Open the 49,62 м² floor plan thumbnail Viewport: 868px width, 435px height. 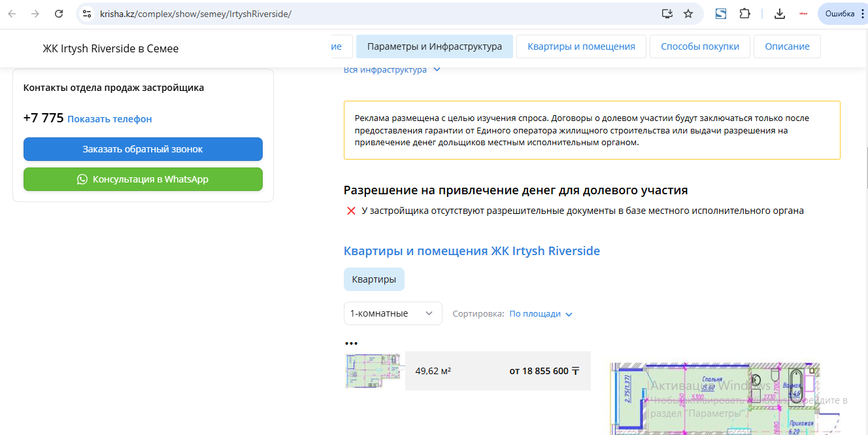372,371
